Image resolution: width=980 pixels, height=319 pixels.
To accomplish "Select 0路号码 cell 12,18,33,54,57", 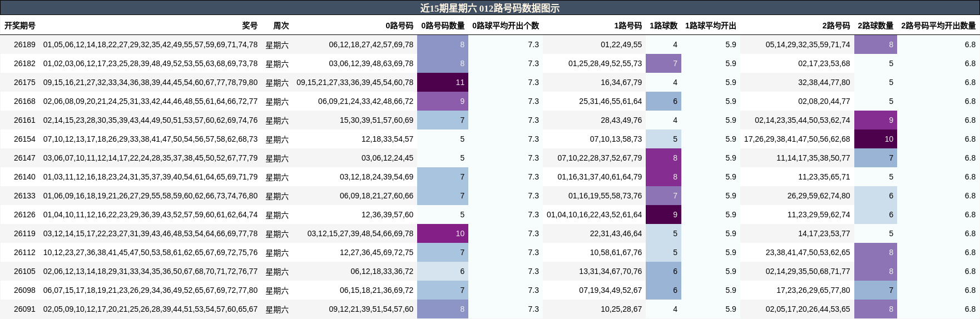I will point(388,139).
